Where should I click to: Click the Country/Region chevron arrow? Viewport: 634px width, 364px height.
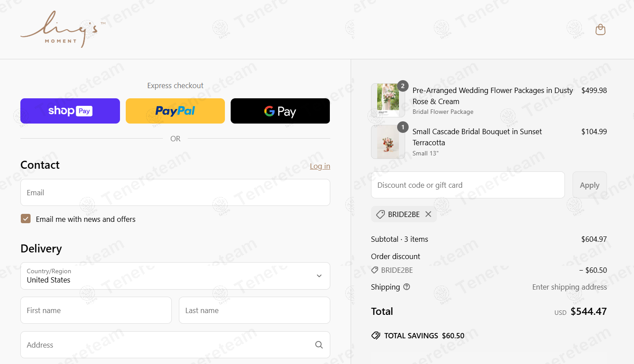(x=319, y=276)
